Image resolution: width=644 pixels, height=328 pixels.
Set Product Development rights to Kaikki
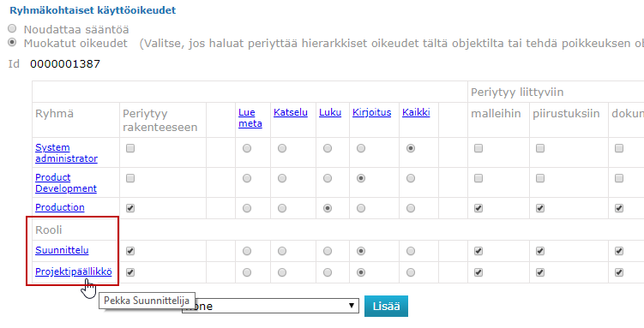410,178
